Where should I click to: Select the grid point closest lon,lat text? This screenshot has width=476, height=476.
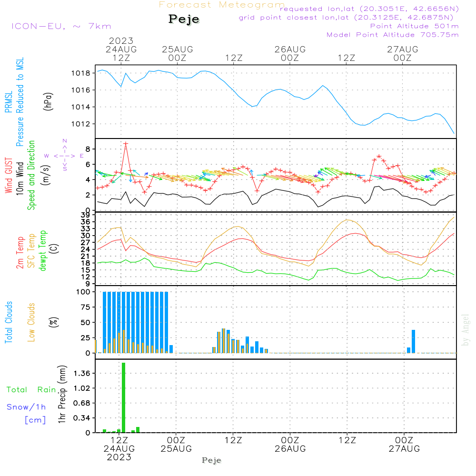point(349,18)
